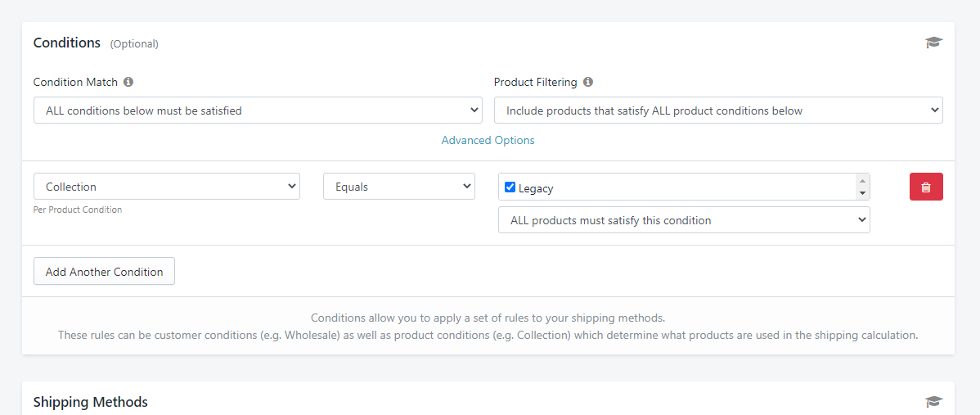Image resolution: width=980 pixels, height=415 pixels.
Task: Select the Legacy label in collection list
Action: 536,188
